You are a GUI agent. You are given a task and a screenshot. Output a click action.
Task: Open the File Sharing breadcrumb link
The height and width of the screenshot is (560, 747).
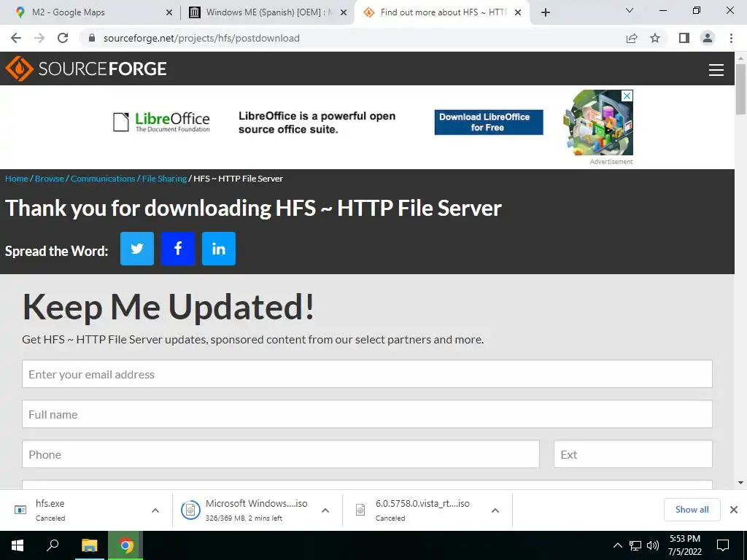pos(164,179)
